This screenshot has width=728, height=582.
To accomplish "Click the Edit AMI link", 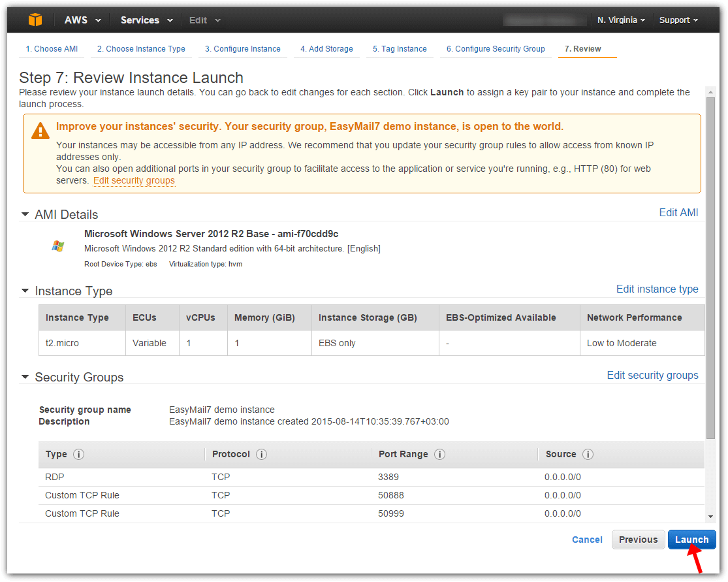I will tap(679, 213).
